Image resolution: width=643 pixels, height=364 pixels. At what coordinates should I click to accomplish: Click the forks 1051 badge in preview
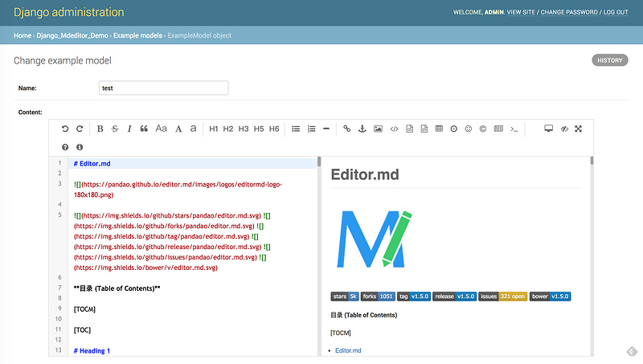coord(378,297)
